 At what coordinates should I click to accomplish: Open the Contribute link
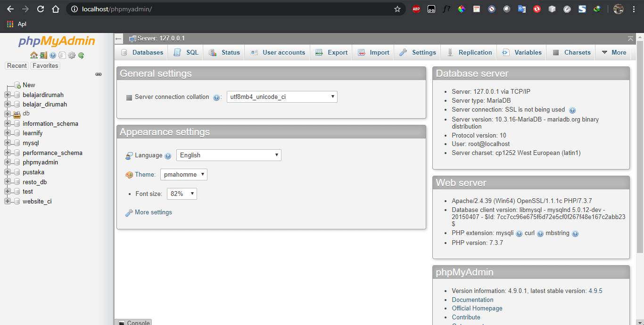(x=466, y=317)
